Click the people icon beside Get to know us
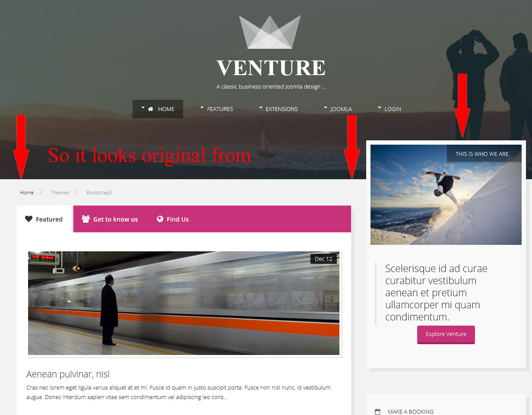Viewport: 532px width, 415px height. tap(85, 219)
